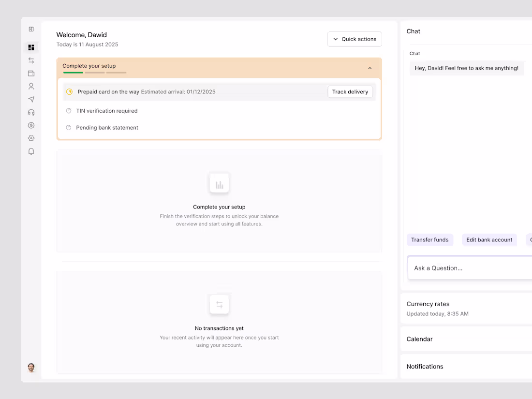Open the Notifications panel section

pos(425,366)
